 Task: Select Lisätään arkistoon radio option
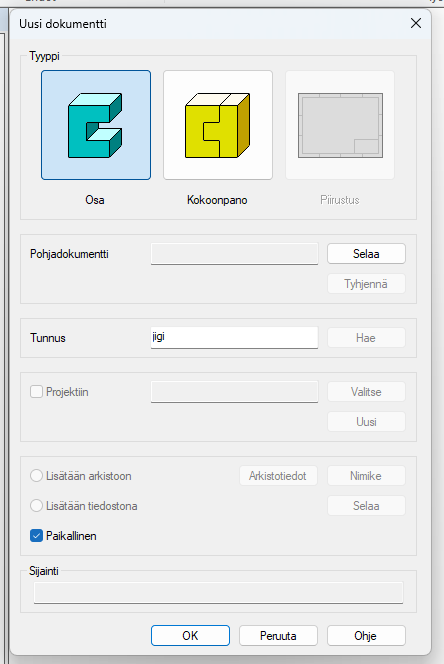tap(36, 476)
